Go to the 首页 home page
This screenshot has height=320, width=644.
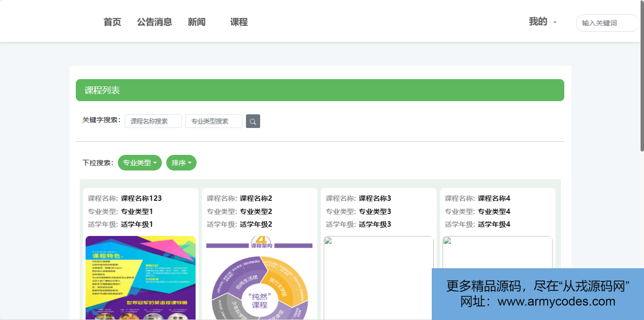(x=112, y=22)
